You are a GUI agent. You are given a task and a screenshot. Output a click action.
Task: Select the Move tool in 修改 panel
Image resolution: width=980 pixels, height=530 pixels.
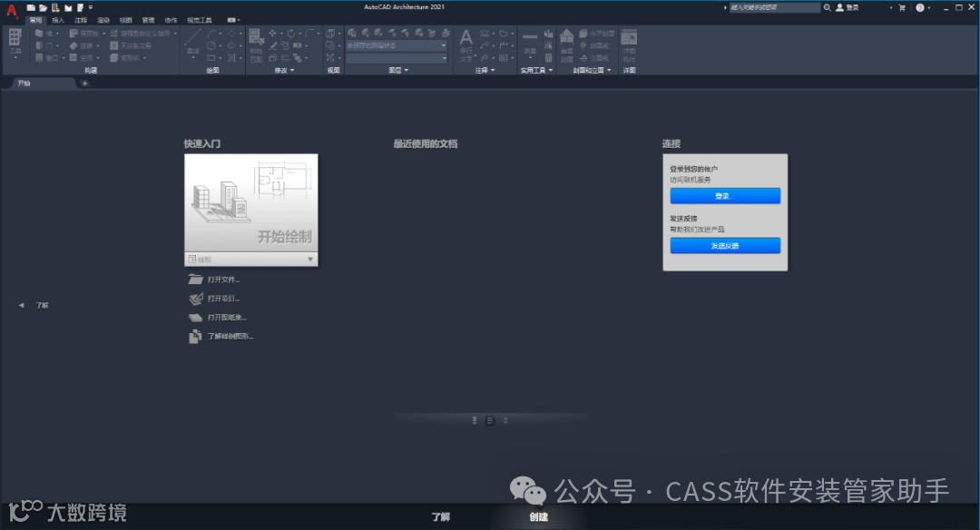pos(272,33)
